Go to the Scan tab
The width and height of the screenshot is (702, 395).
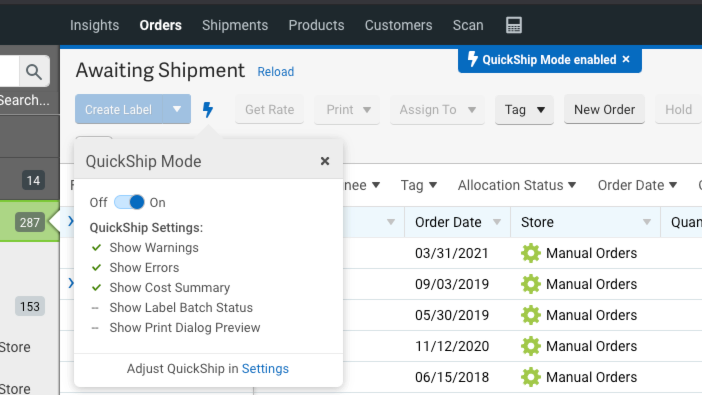[468, 25]
